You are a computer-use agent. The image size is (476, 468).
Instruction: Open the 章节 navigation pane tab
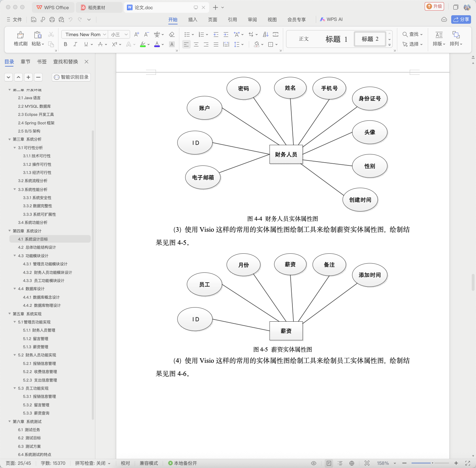[x=26, y=62]
